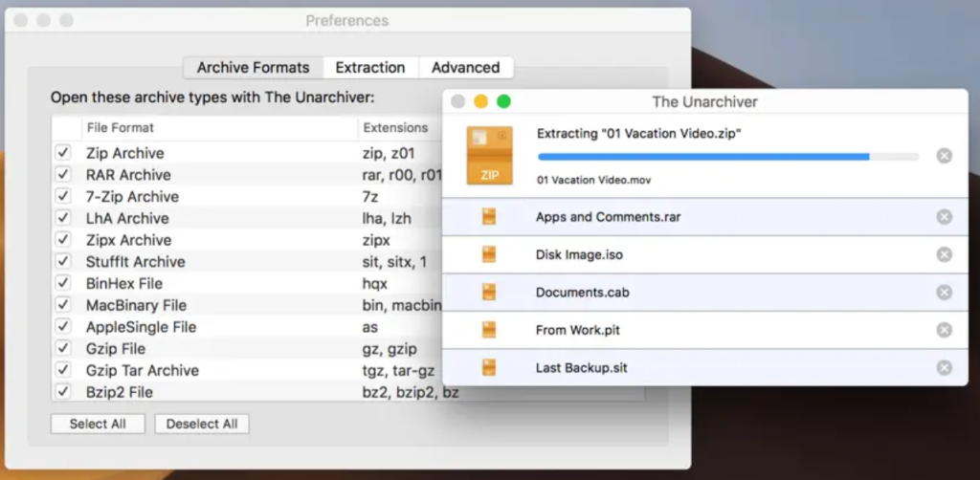Click the 7-Zip Archive format name
The image size is (980, 480).
[x=132, y=197]
